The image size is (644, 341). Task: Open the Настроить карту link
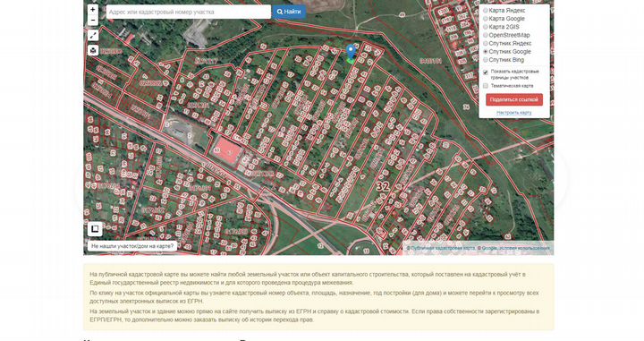(513, 113)
